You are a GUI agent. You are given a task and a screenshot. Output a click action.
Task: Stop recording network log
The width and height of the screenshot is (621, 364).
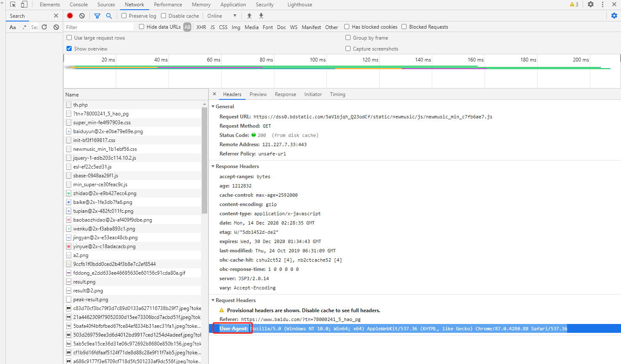pos(70,15)
